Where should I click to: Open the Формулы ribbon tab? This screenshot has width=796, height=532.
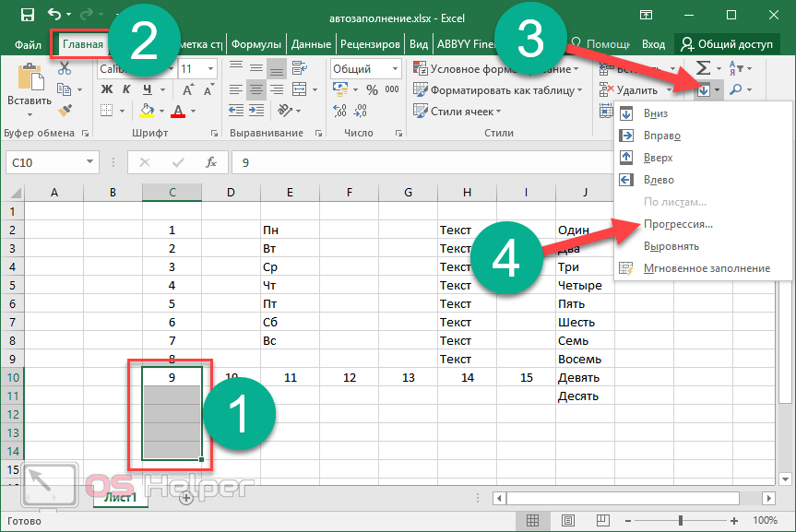pos(256,43)
